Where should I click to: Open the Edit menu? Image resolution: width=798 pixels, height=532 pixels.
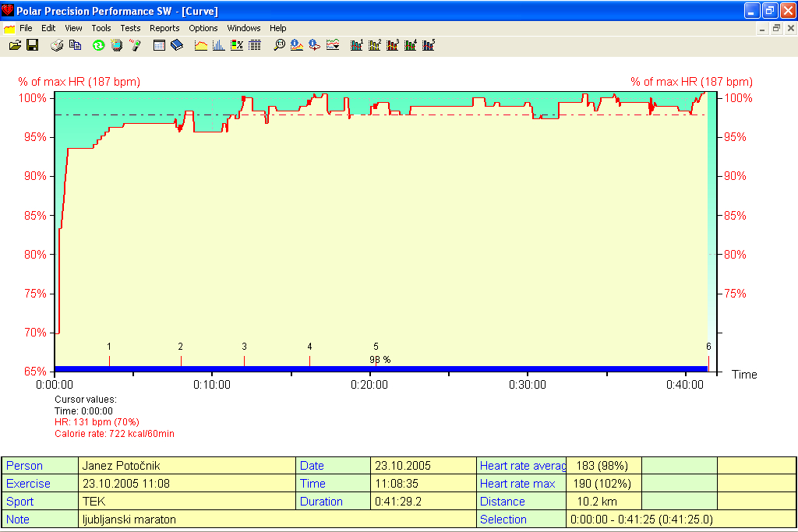tap(48, 29)
